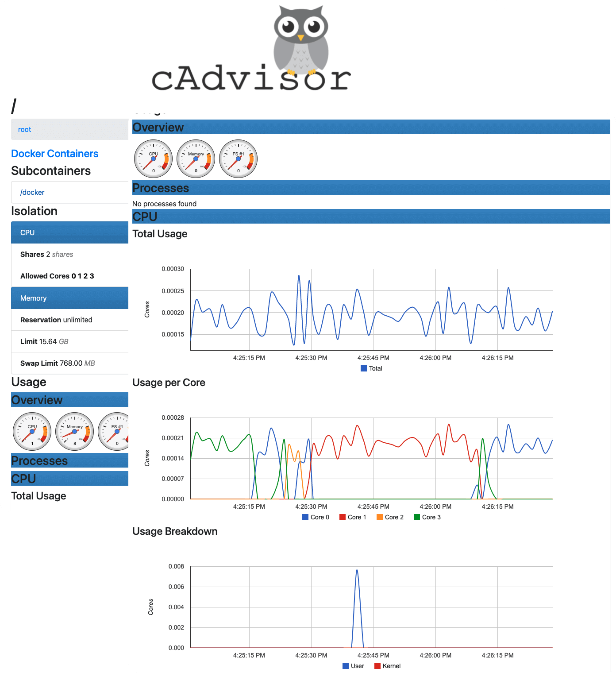Select the Overview section header
This screenshot has width=616, height=673.
(370, 128)
